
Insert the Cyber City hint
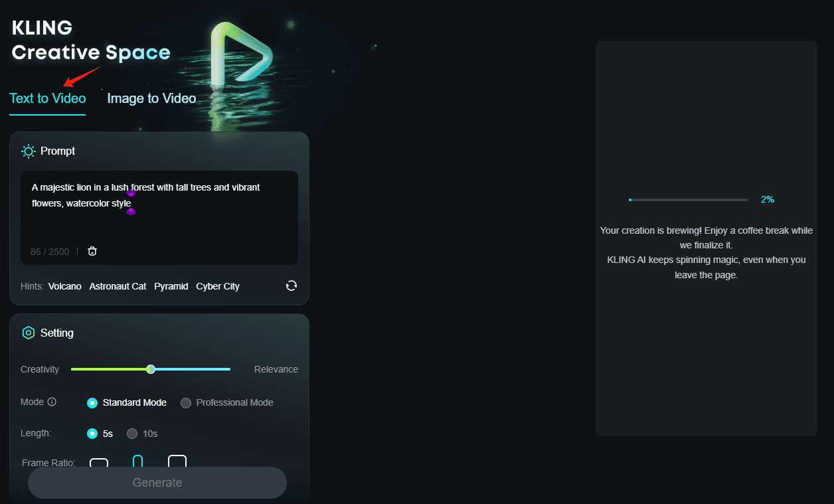click(x=218, y=286)
